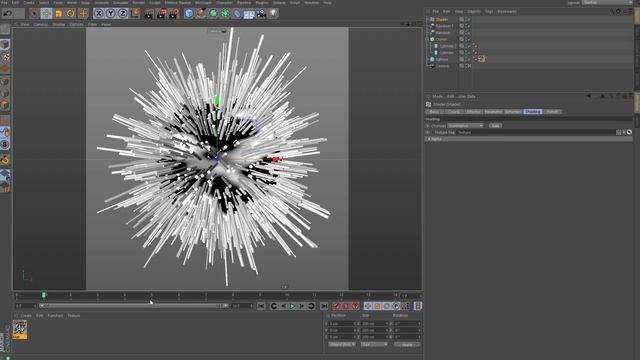Click the Model mode icon in left sidebar
The width and height of the screenshot is (640, 360).
[5, 44]
